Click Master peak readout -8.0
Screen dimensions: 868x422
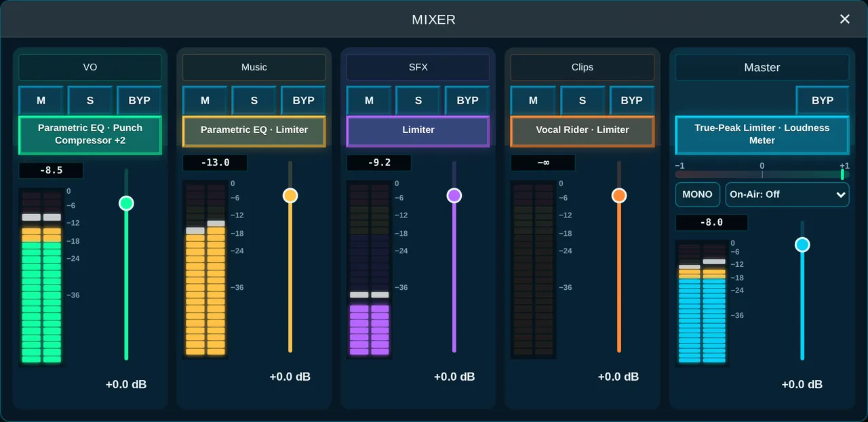[x=711, y=222]
